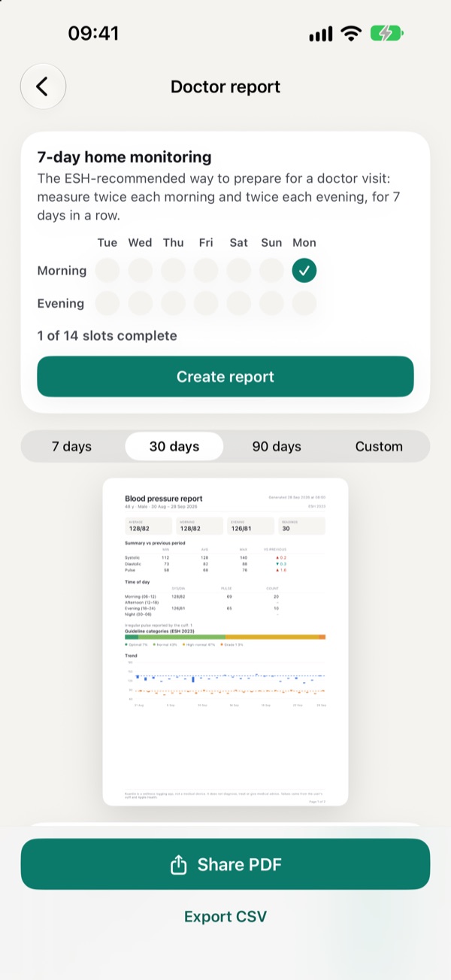The image size is (451, 980).
Task: Mark the Friday evening slot
Action: 206,303
